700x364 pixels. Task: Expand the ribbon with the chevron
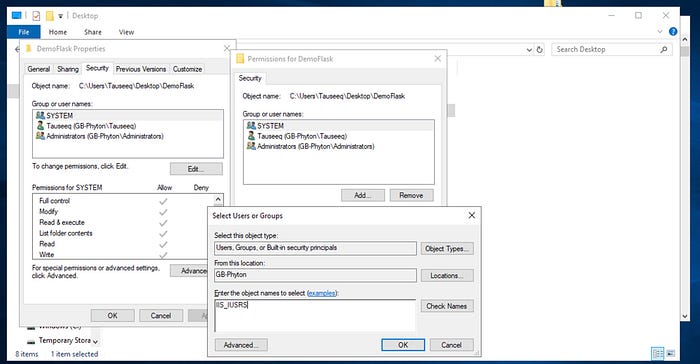[x=660, y=32]
